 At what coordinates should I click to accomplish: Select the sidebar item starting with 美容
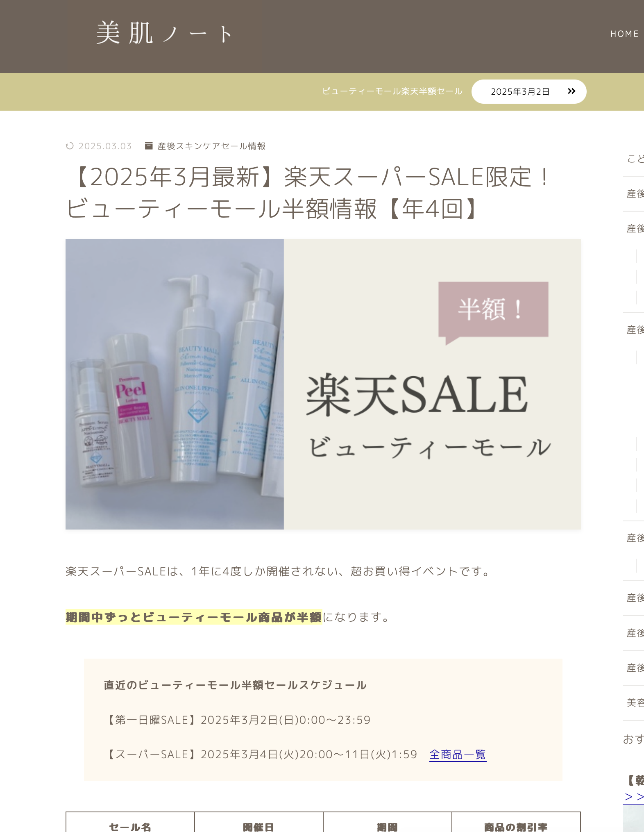[x=634, y=702]
